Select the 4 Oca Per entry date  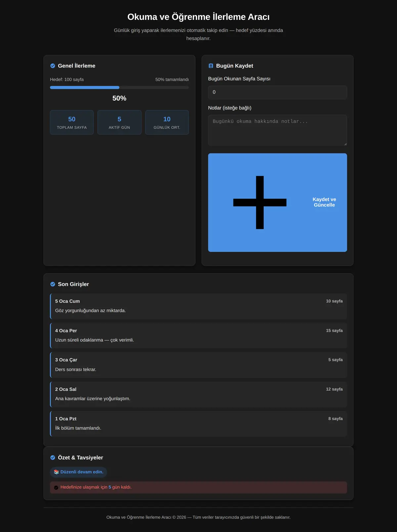pos(66,331)
